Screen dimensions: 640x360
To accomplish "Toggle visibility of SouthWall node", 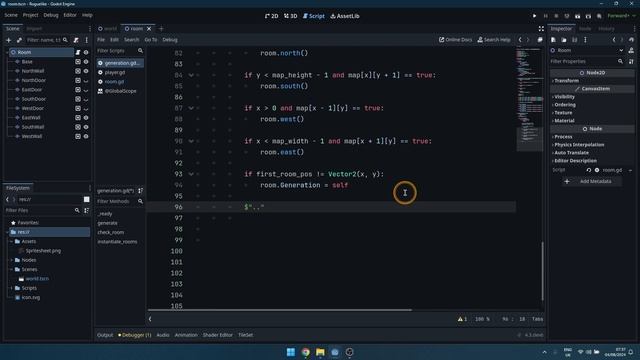I will [x=86, y=127].
